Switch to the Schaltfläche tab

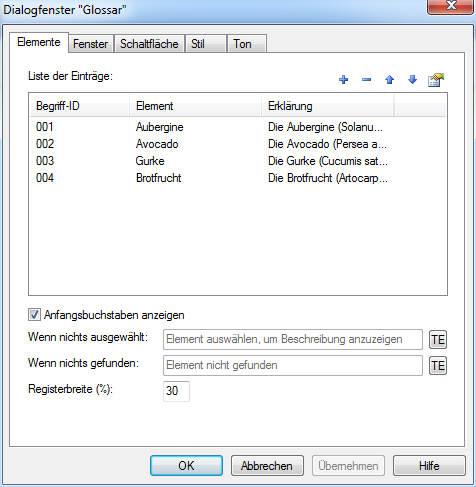[149, 44]
